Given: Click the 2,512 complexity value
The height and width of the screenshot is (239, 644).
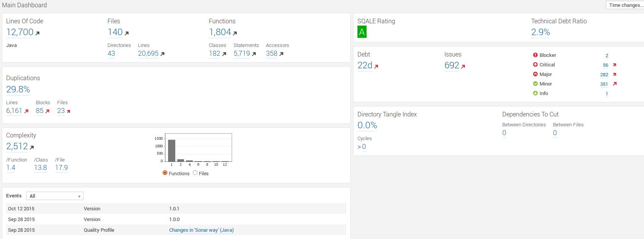Looking at the screenshot, I should [17, 146].
